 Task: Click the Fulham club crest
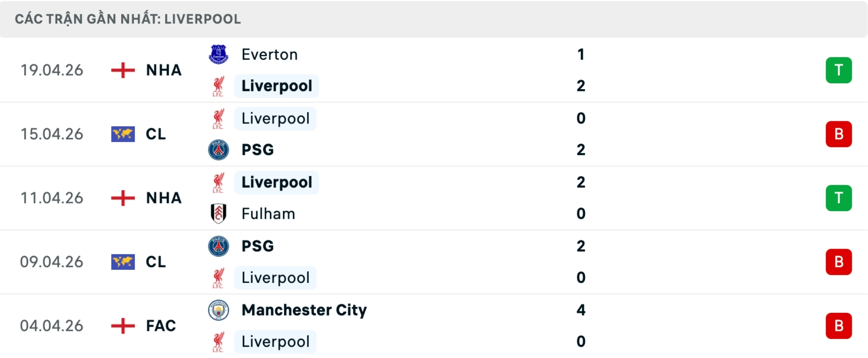coord(218,213)
